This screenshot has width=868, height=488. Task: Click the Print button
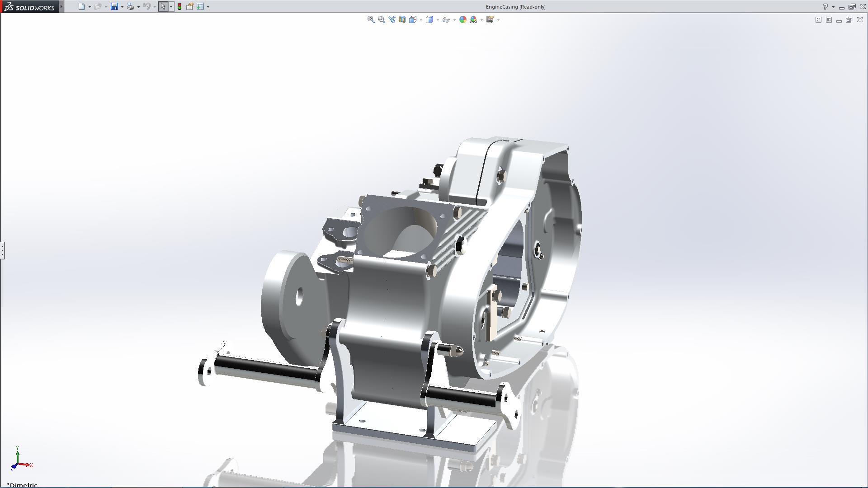pyautogui.click(x=130, y=6)
